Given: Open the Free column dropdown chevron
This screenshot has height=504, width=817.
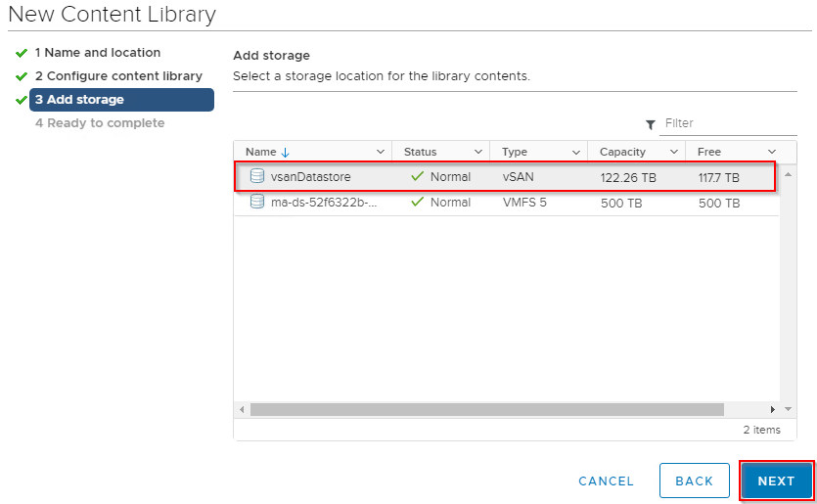Looking at the screenshot, I should (772, 152).
